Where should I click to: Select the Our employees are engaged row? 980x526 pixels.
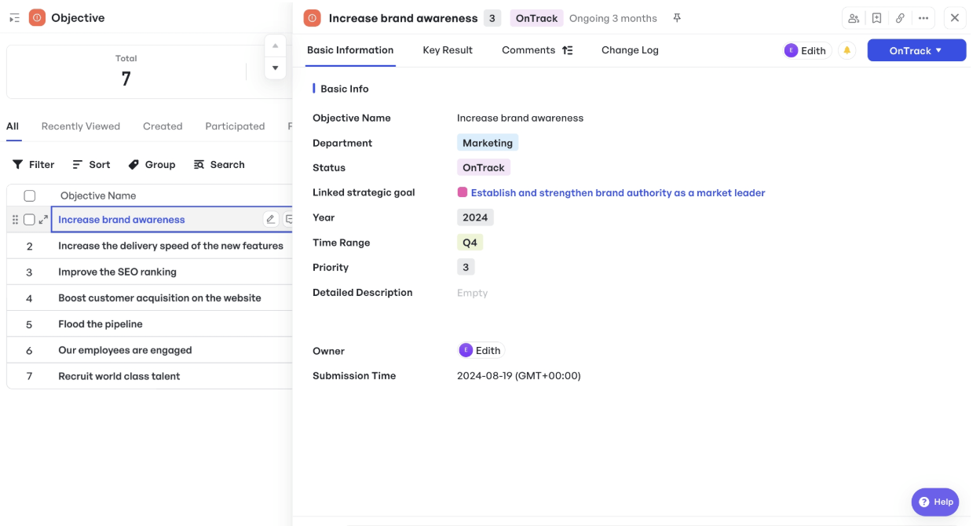point(149,350)
